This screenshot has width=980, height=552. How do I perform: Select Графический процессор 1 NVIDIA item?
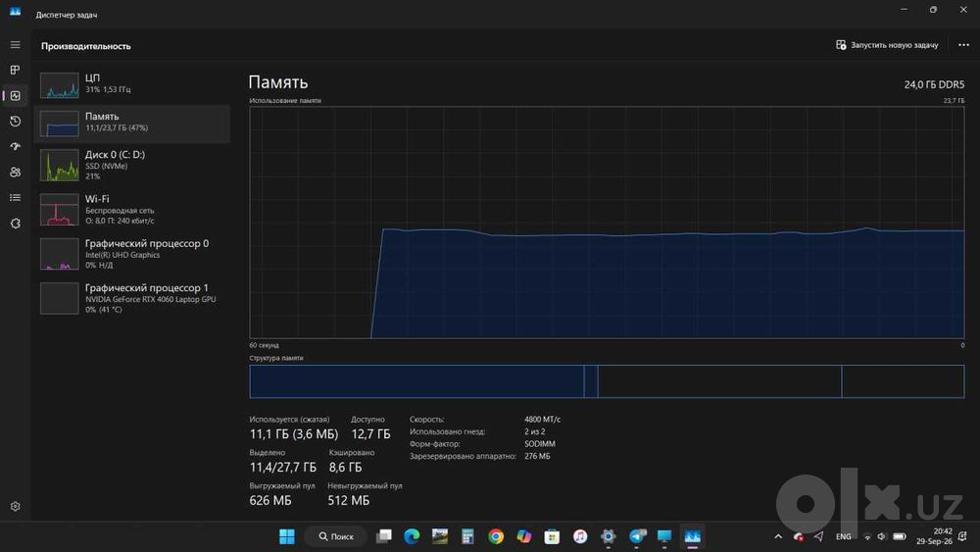click(132, 298)
